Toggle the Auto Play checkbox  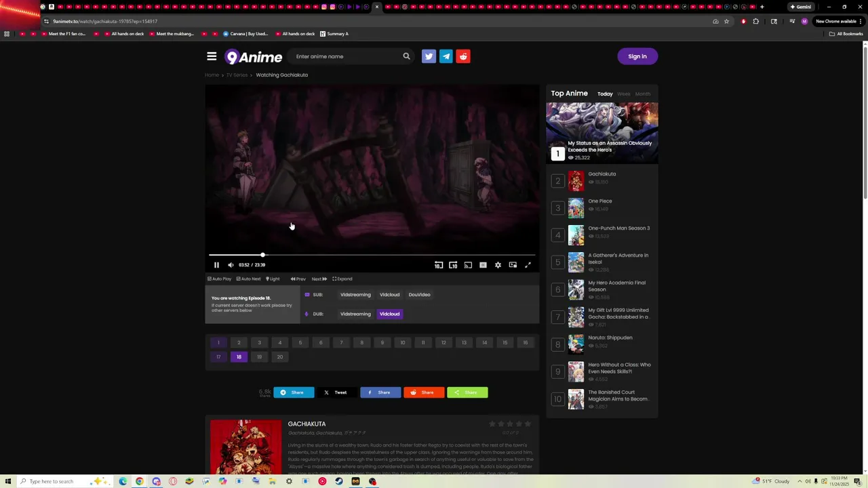coord(220,279)
